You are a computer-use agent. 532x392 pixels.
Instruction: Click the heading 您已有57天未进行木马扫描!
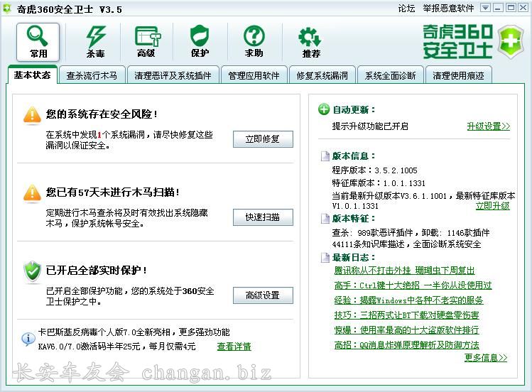tap(113, 192)
